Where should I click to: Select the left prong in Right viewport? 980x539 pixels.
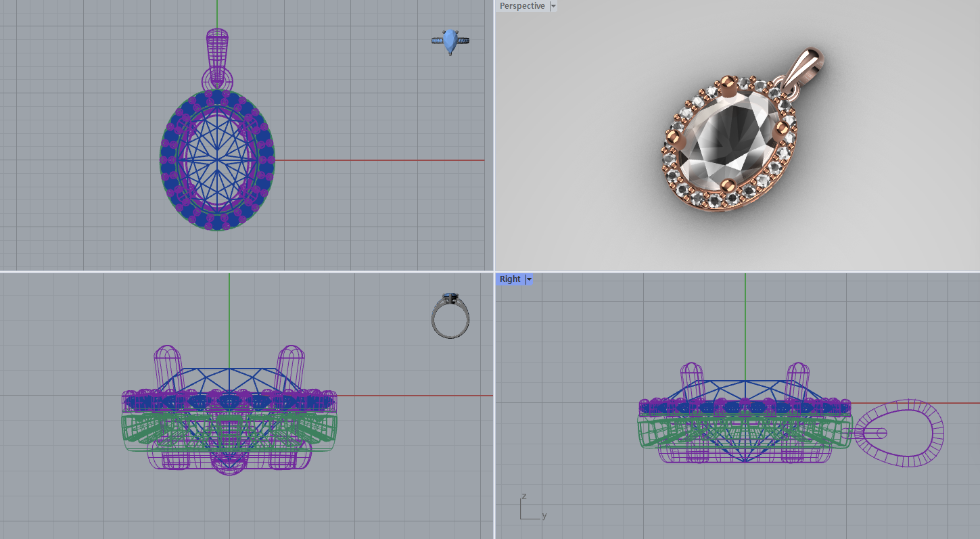[x=691, y=383]
